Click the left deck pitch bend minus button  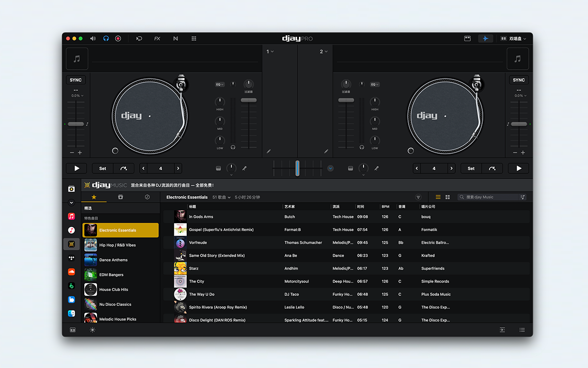point(72,153)
